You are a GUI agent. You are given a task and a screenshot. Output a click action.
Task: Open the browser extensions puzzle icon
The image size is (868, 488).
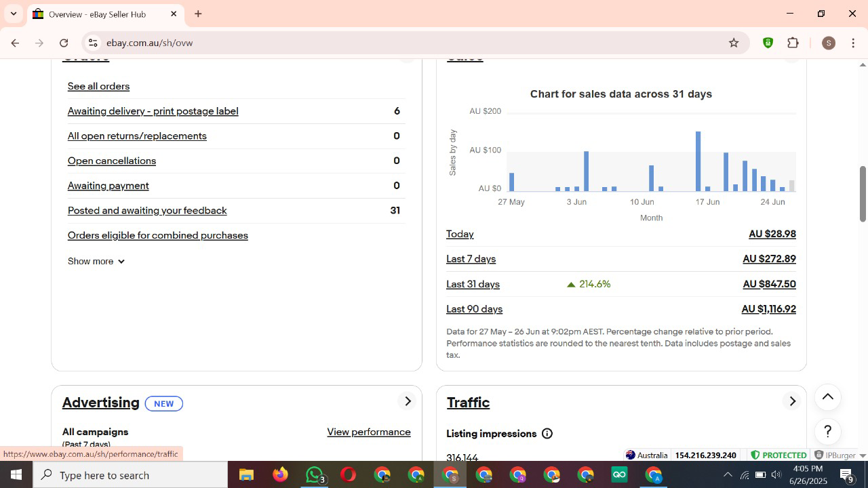click(793, 43)
